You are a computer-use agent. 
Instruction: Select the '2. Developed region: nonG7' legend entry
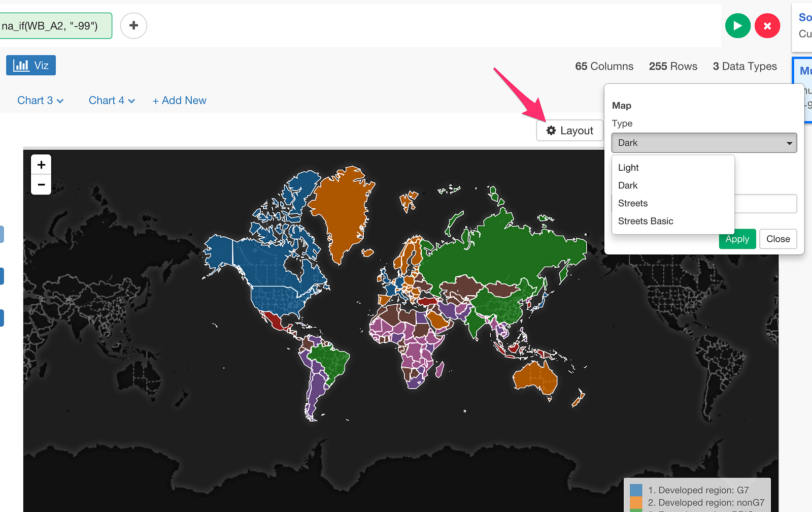coord(706,502)
